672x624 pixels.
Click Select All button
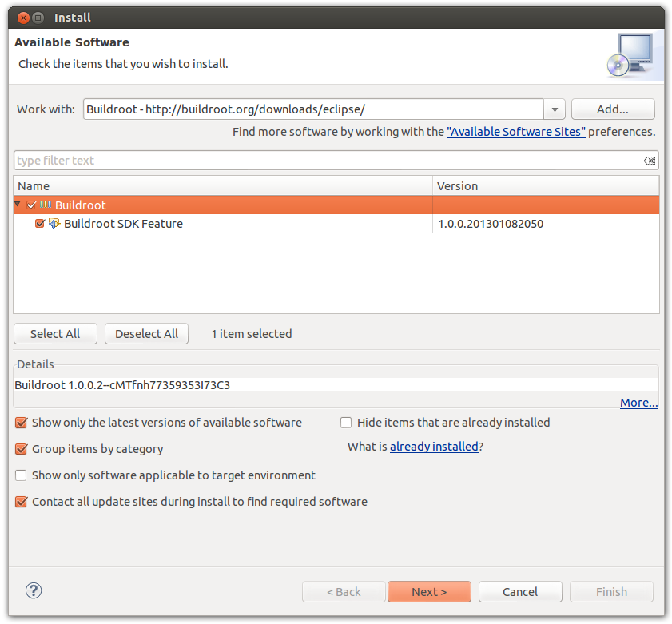55,334
